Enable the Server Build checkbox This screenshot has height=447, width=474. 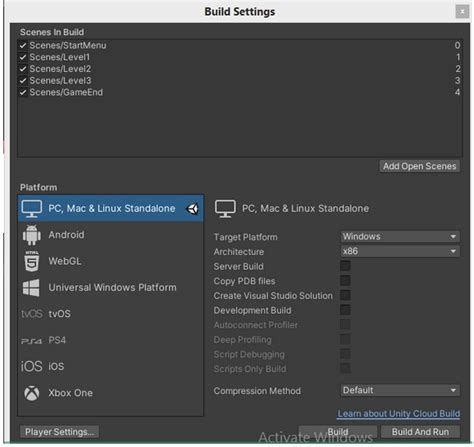point(345,266)
